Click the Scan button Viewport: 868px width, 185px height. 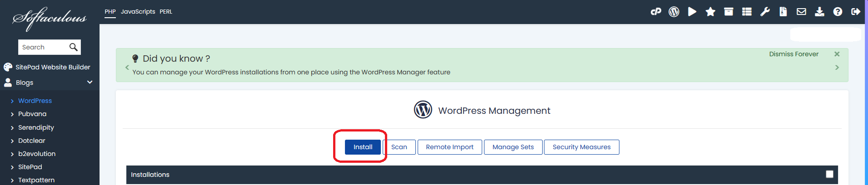(399, 147)
